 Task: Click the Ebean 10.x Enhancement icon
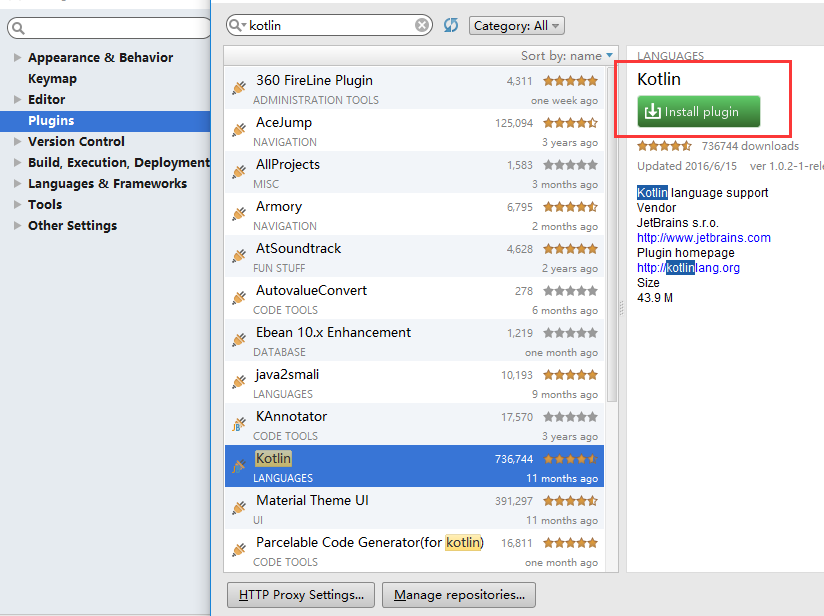(x=239, y=340)
